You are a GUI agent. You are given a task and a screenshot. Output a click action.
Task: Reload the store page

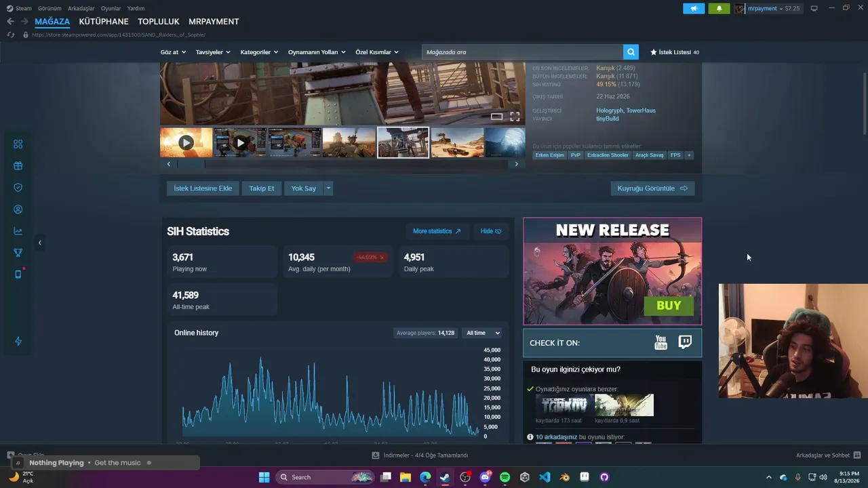[x=11, y=35]
